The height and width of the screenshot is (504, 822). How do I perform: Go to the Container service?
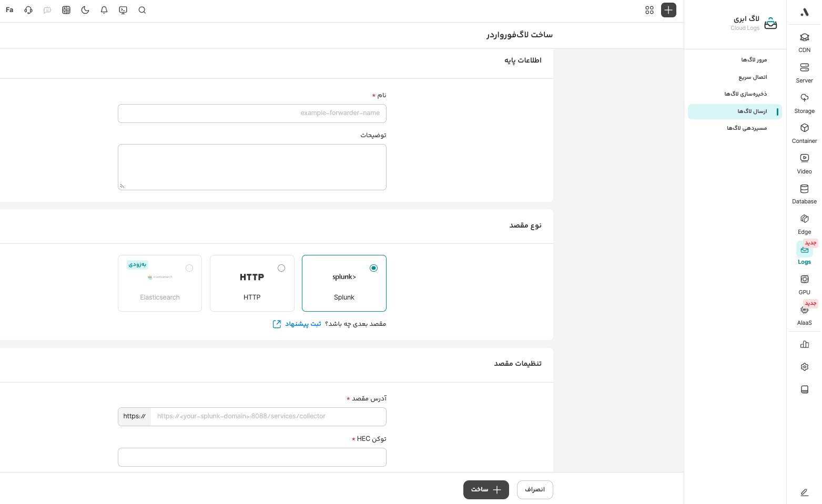[804, 132]
